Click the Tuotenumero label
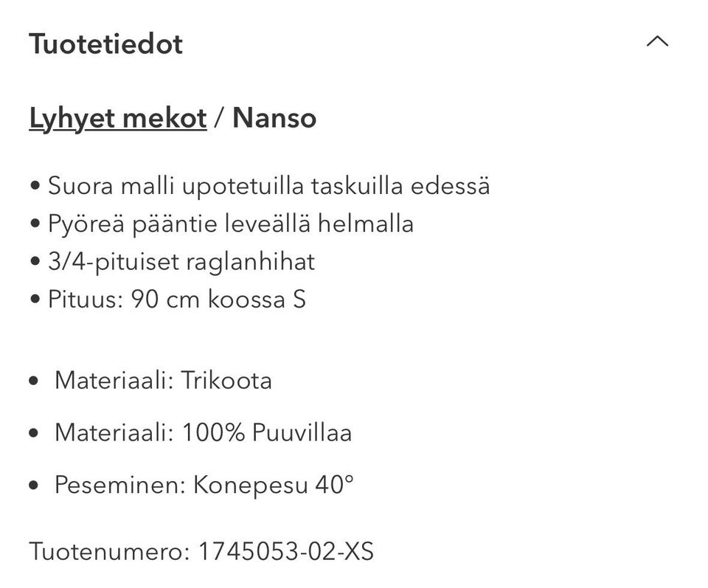Screen dimensions: 708x588 [109, 551]
